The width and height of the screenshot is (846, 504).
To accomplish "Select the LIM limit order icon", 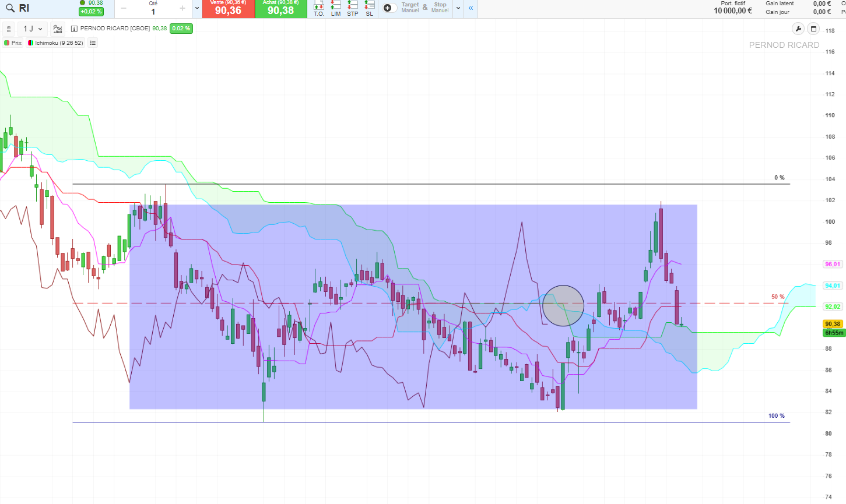I will [336, 9].
